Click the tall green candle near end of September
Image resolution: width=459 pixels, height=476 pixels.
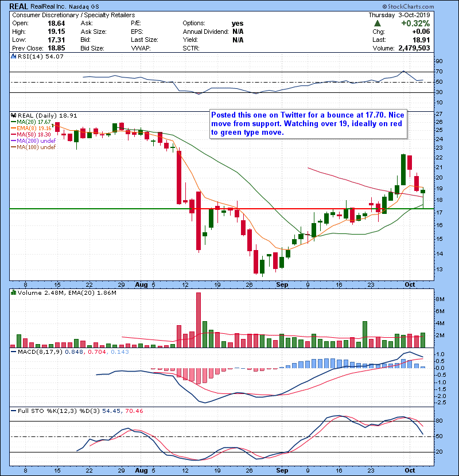pos(403,170)
